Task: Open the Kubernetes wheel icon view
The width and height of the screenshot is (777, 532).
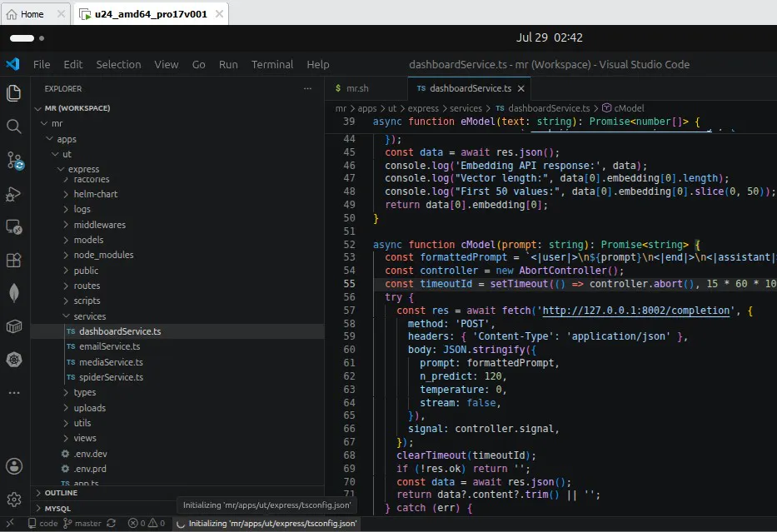Action: [x=14, y=360]
